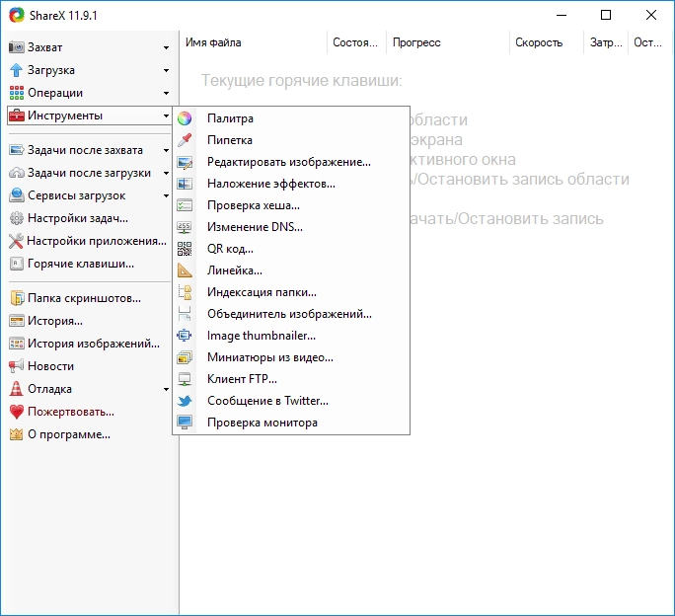Expand the Операции dropdown arrow

pos(166,93)
